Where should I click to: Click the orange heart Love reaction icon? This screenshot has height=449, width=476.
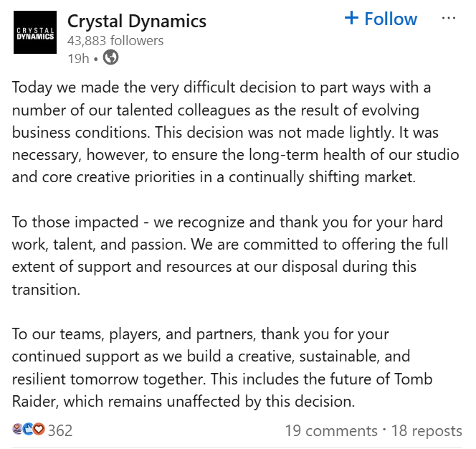tap(38, 430)
